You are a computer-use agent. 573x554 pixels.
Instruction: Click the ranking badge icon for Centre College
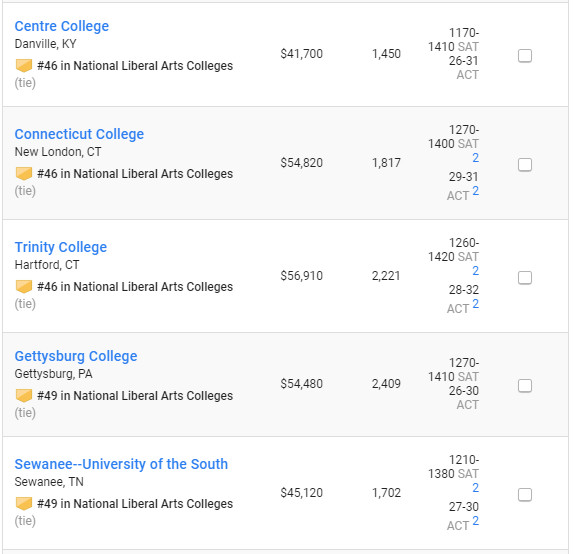24,65
